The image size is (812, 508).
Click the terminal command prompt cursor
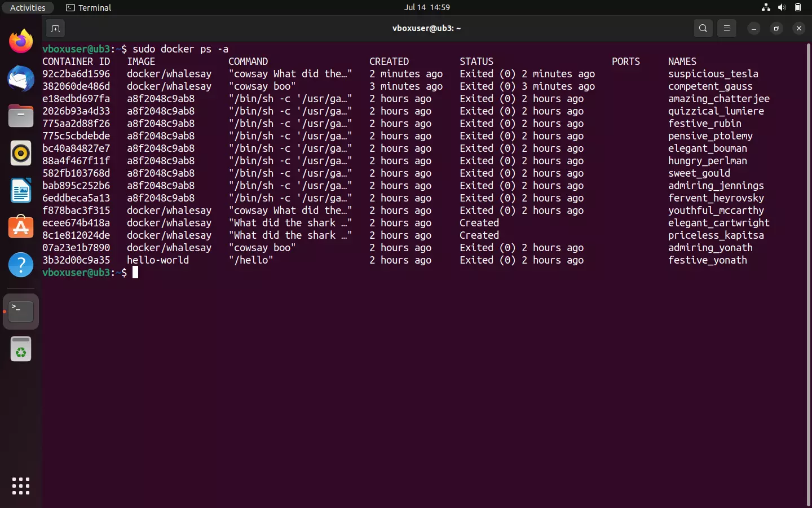pos(135,273)
